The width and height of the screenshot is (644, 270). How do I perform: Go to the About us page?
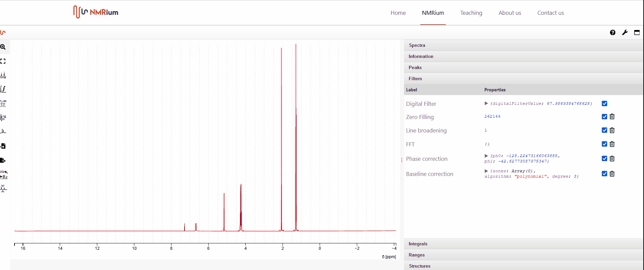click(x=510, y=13)
